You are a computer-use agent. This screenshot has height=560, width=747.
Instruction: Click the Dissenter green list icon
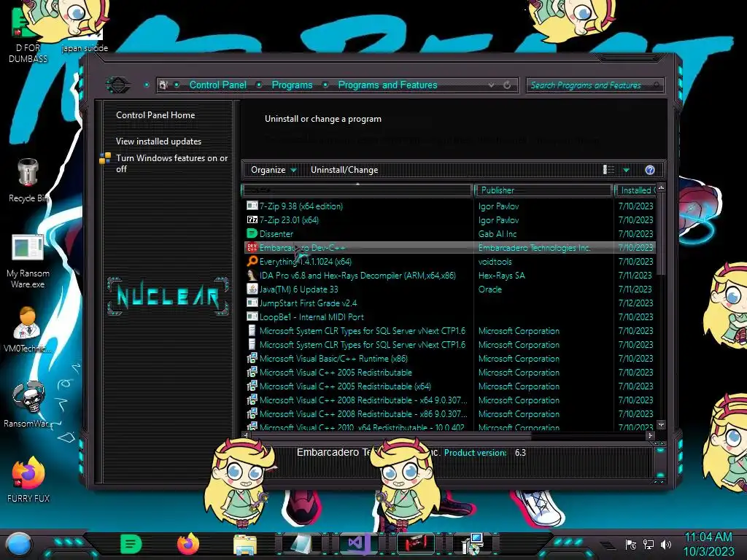pos(252,234)
